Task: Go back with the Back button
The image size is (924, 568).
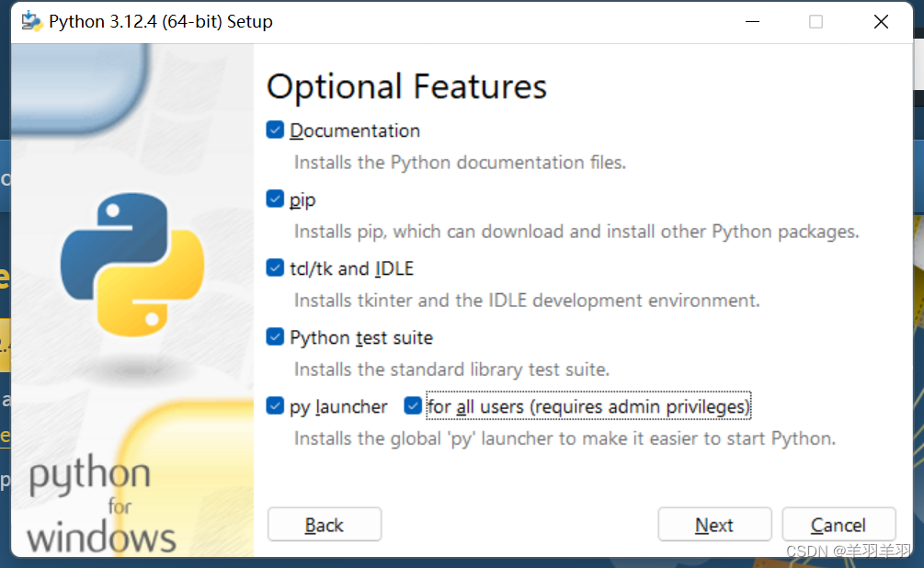Action: [325, 525]
